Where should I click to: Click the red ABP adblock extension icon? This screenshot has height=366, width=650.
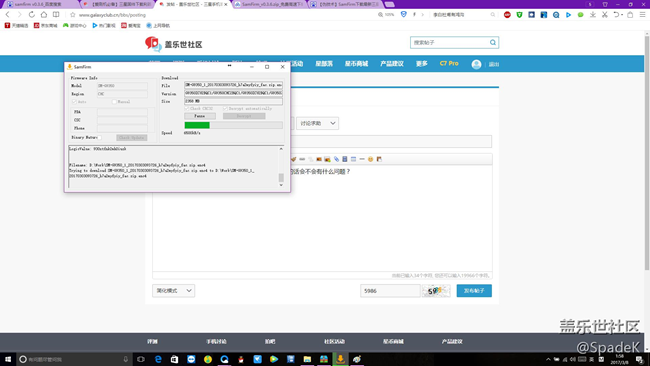click(507, 15)
